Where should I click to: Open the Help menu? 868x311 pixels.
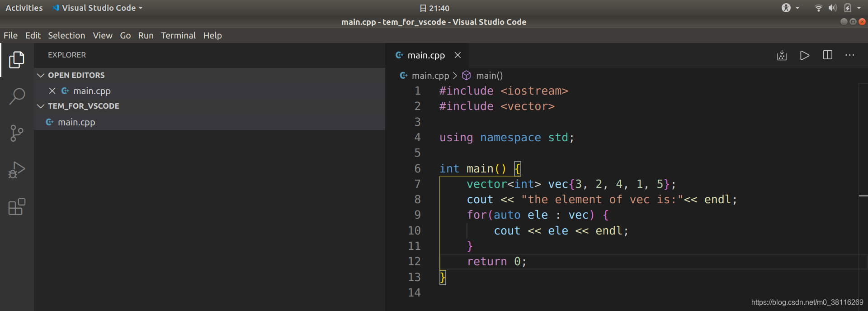[212, 35]
